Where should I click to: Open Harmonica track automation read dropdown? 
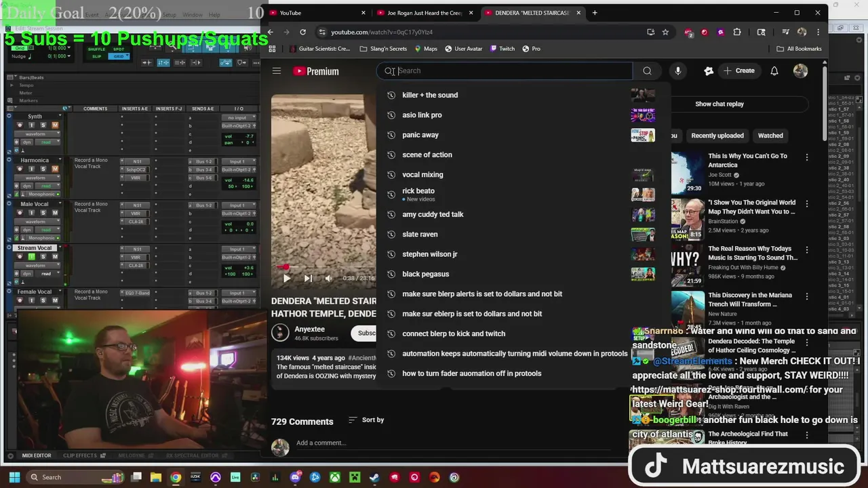46,186
